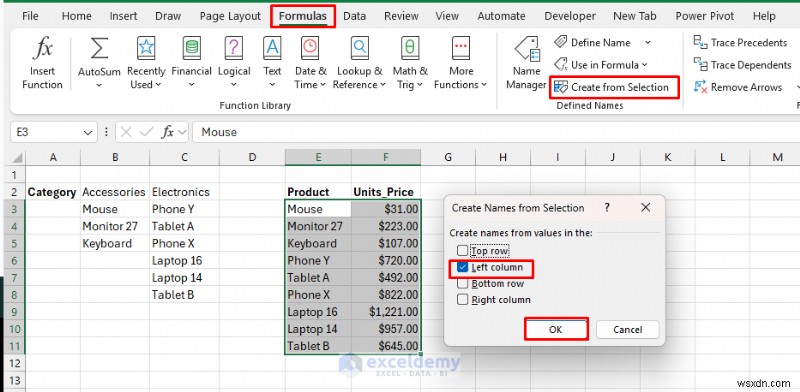Close the Create Names from Selection dialog
Image resolution: width=800 pixels, height=392 pixels.
[645, 208]
